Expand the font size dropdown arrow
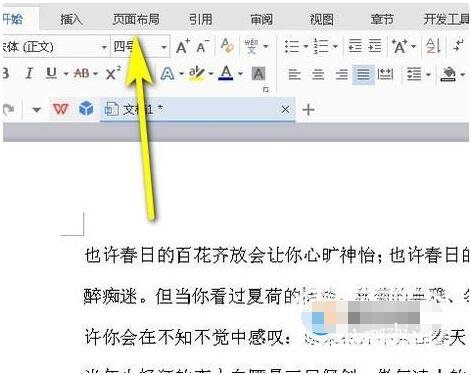Screen dimensions: 471x375 pyautogui.click(x=164, y=47)
